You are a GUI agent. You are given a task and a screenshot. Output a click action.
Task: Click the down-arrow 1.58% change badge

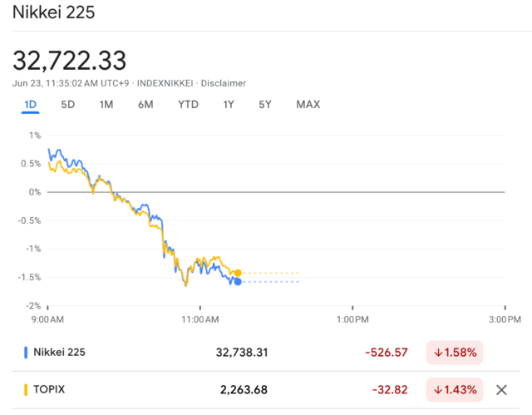[x=455, y=353]
